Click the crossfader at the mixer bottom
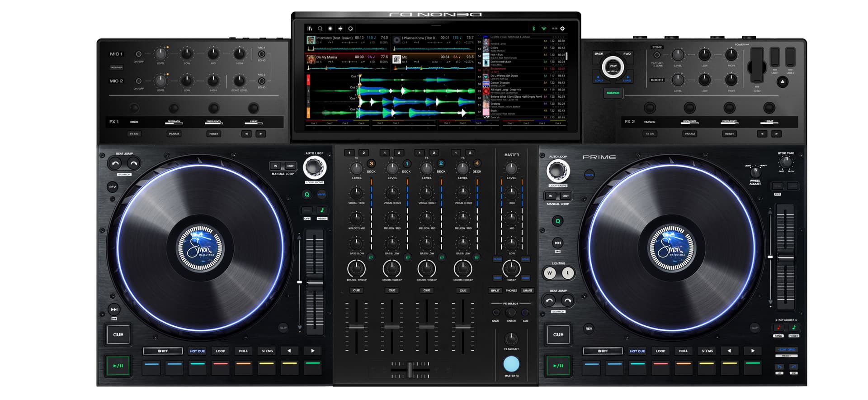This screenshot has height=400, width=868. (x=410, y=370)
